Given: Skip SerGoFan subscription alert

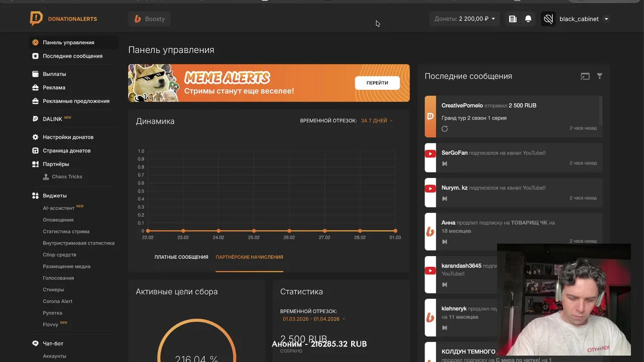Looking at the screenshot, I should click(445, 163).
